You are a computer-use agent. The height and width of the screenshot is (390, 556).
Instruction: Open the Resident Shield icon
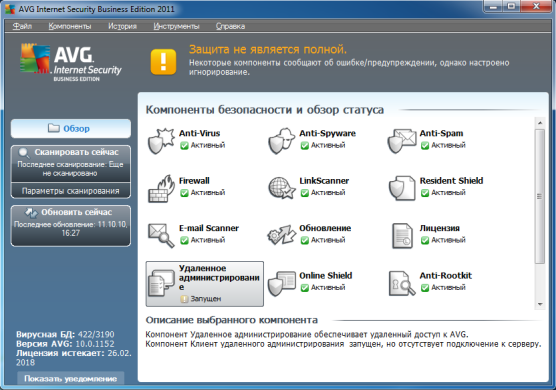pyautogui.click(x=402, y=188)
